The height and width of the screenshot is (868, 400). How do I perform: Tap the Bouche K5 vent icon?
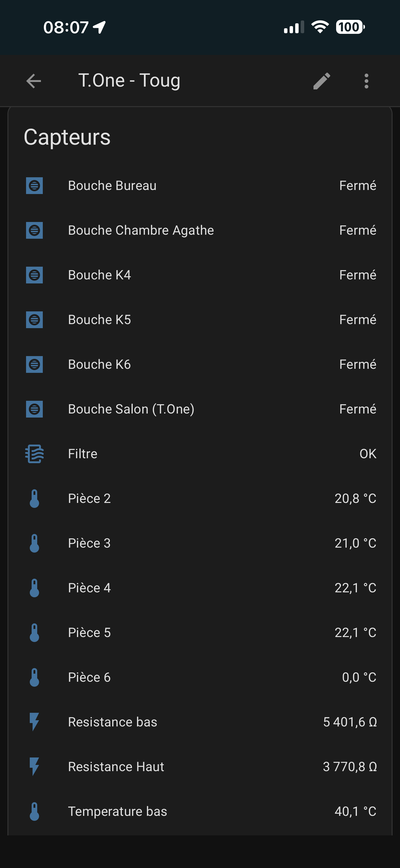(34, 319)
